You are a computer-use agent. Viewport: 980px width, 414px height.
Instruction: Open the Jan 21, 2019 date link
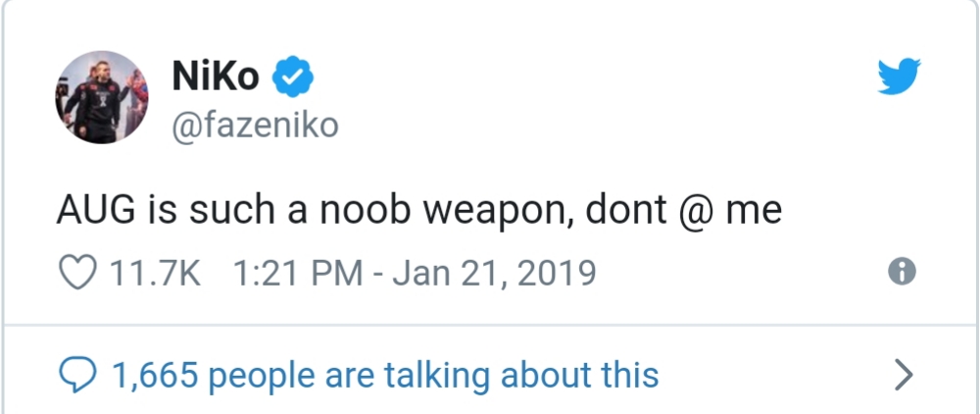click(495, 272)
